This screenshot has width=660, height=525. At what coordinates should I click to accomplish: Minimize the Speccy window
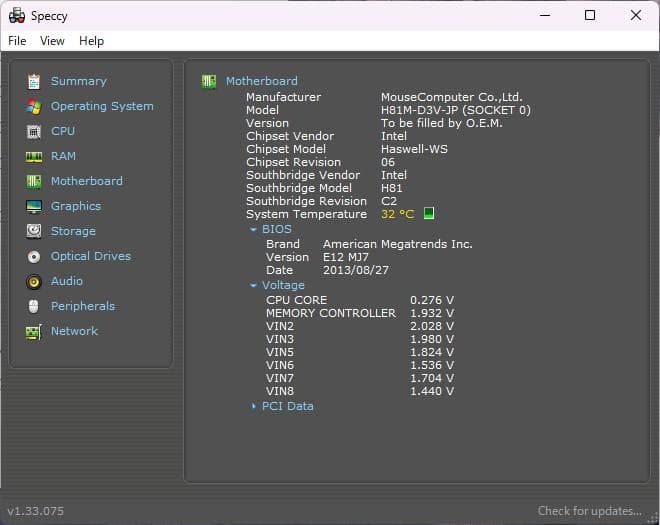click(x=545, y=15)
